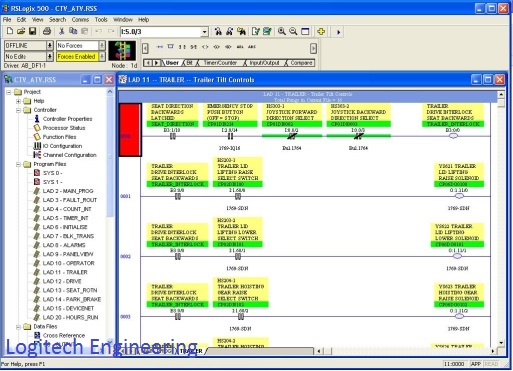Click the Verify File icon
513x371 pixels.
tap(256, 31)
